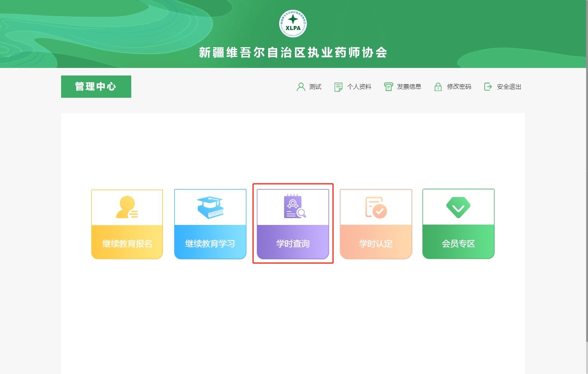
Task: Open the 管理中心 tab
Action: coord(96,86)
